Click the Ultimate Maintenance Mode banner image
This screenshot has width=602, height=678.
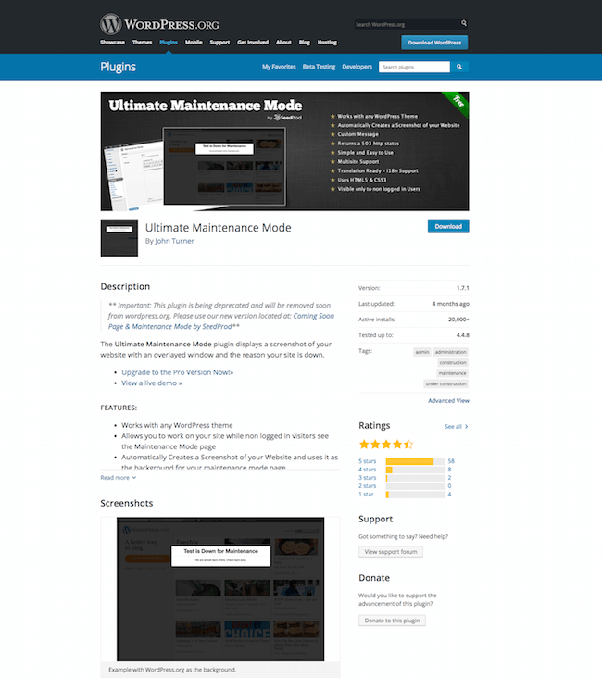pyautogui.click(x=285, y=151)
